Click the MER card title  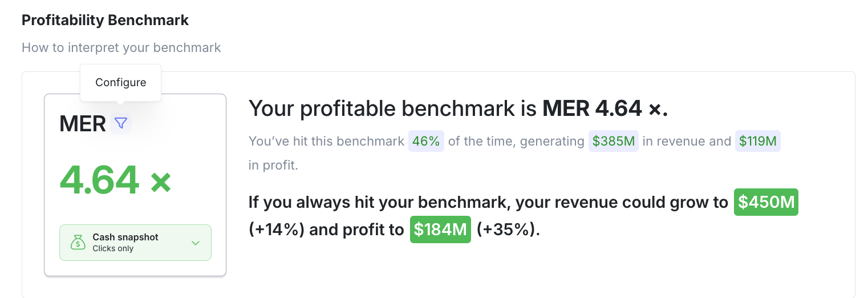coord(83,123)
